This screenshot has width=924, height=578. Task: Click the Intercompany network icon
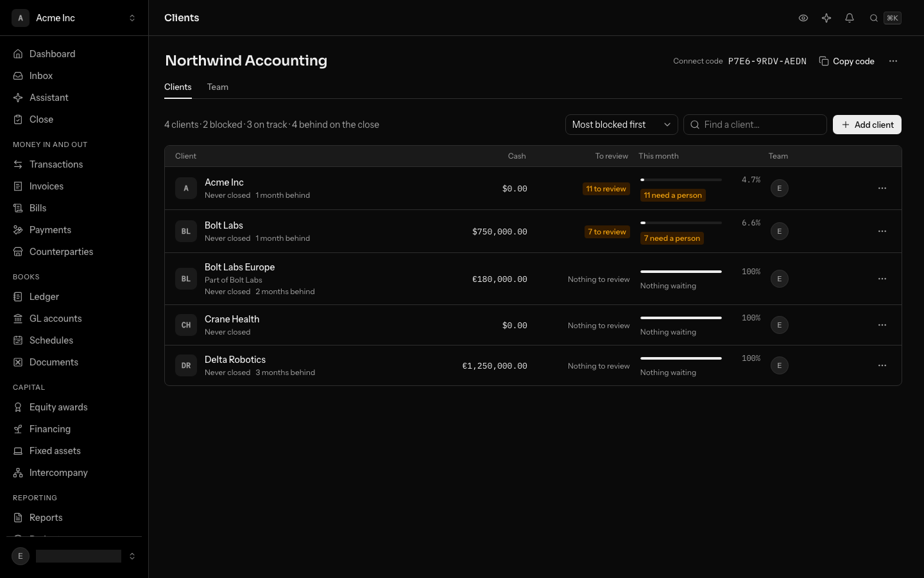pyautogui.click(x=18, y=473)
